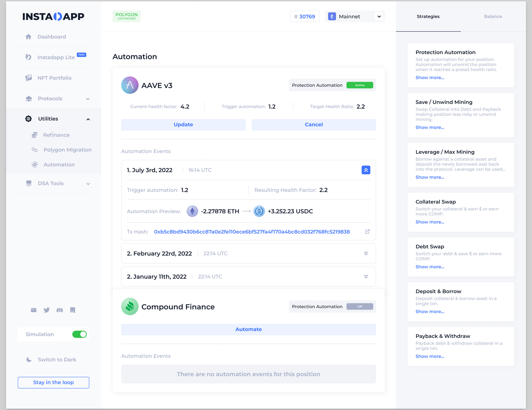Click the ETH token icon in preview
Viewport: 532px width, 410px height.
[x=192, y=211]
